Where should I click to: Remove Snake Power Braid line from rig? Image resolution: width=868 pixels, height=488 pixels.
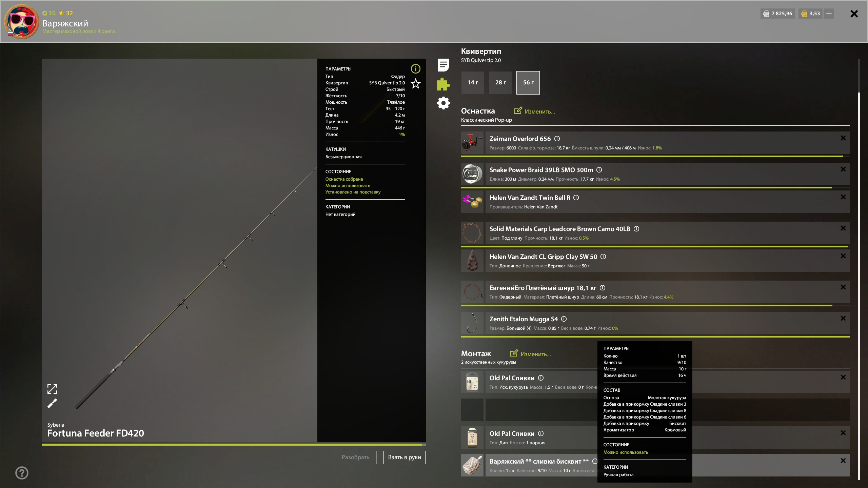(x=843, y=169)
